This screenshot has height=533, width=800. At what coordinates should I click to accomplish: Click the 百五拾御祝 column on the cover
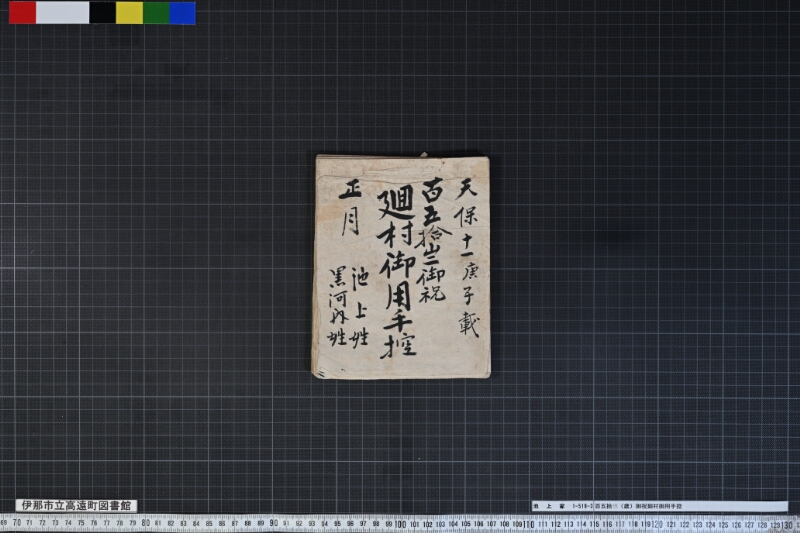434,240
